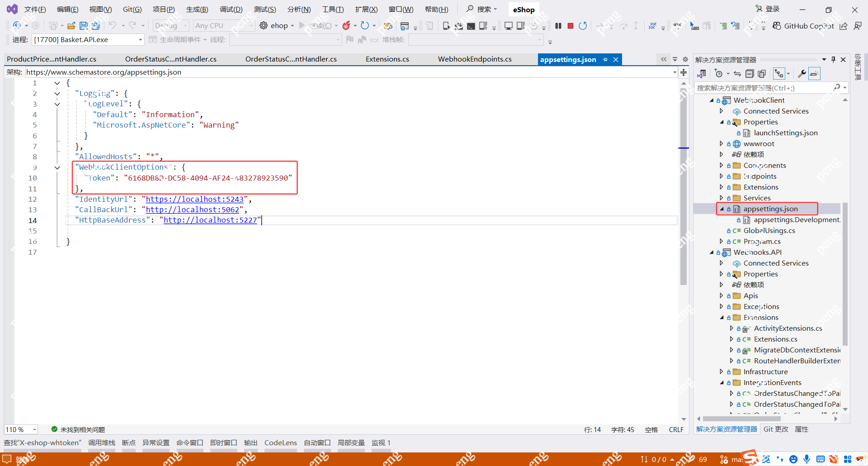Save the current file with the disk icon
This screenshot has height=466, width=868.
tap(84, 26)
